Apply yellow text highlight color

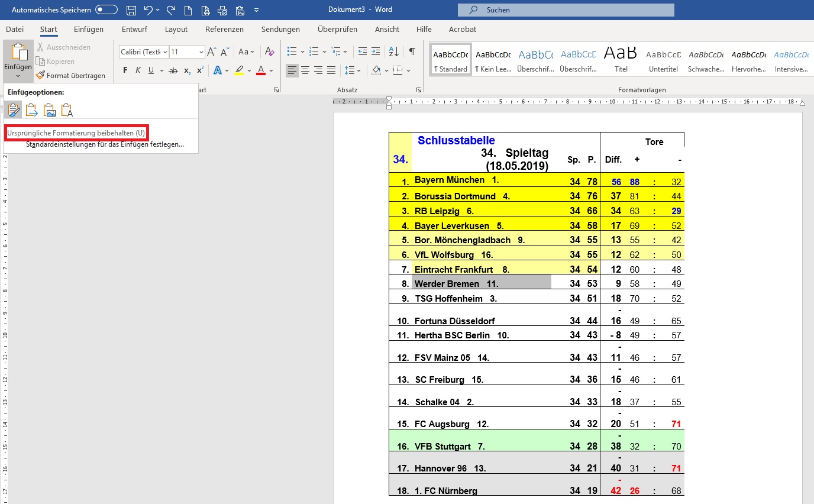click(x=239, y=70)
